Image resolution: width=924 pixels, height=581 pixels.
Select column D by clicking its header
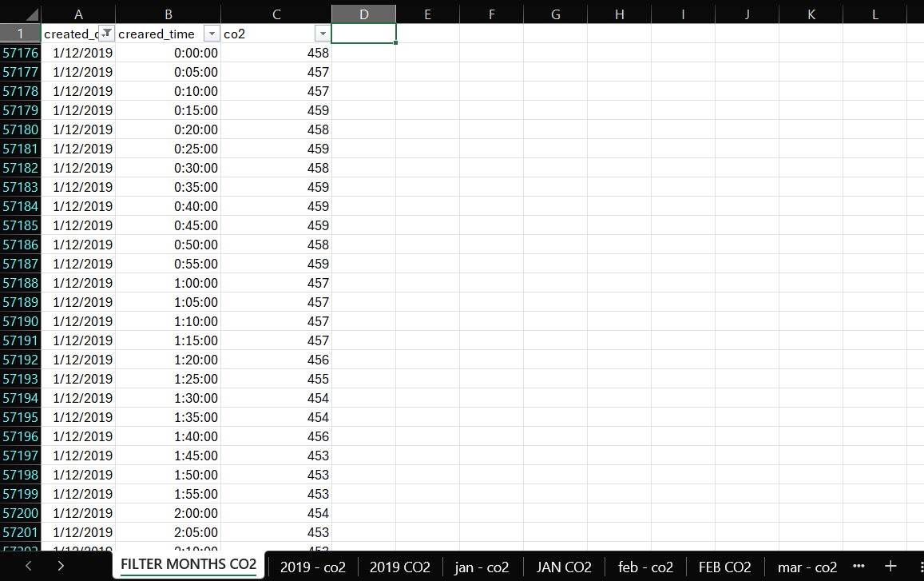(363, 14)
